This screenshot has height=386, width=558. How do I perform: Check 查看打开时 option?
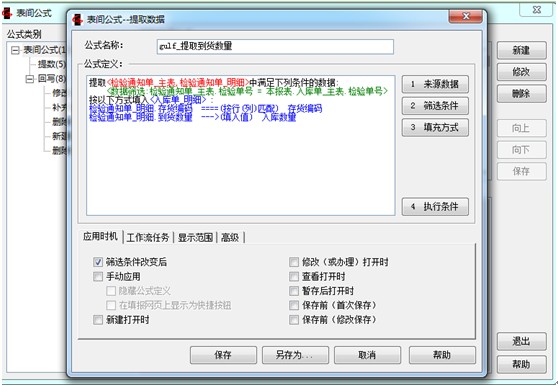click(294, 276)
